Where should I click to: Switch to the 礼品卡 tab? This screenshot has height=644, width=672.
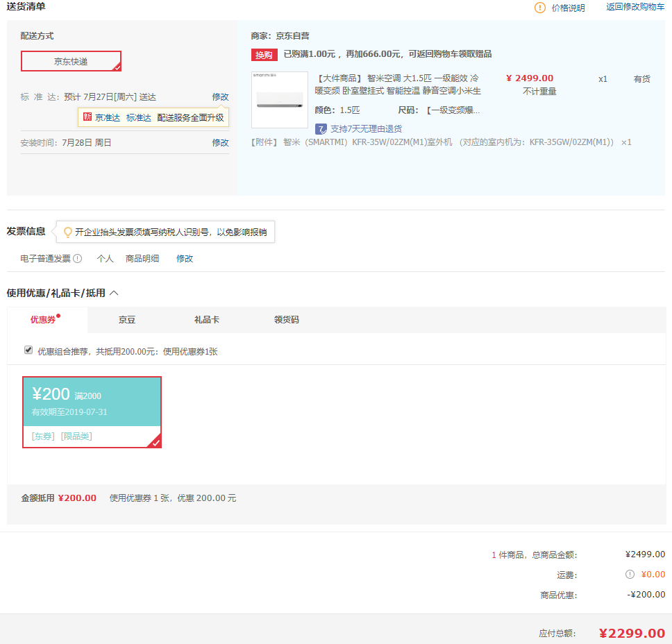click(x=207, y=320)
